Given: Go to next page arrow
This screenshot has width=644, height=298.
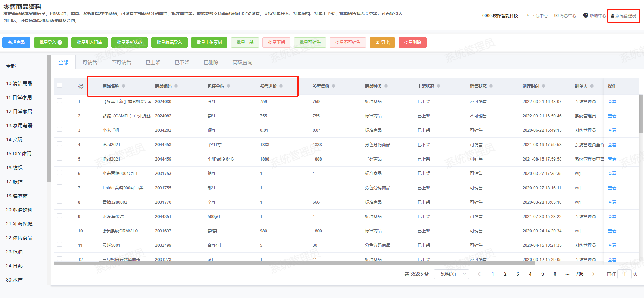Looking at the screenshot, I should 593,274.
